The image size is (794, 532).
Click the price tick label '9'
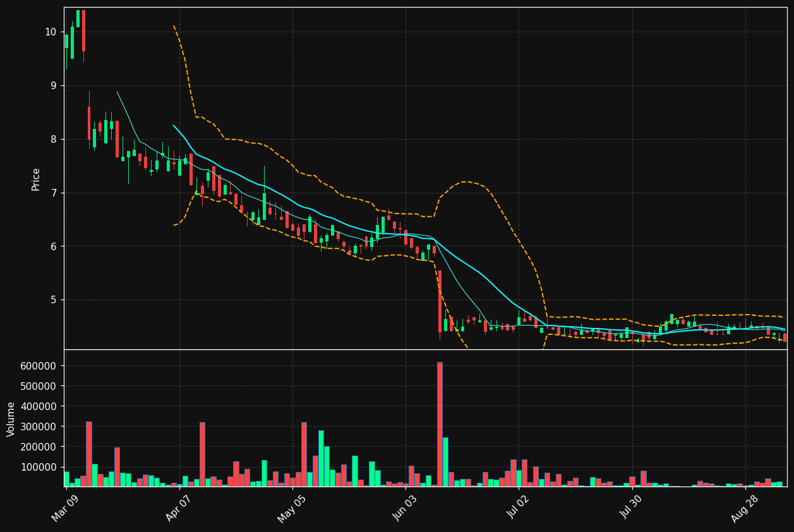54,86
